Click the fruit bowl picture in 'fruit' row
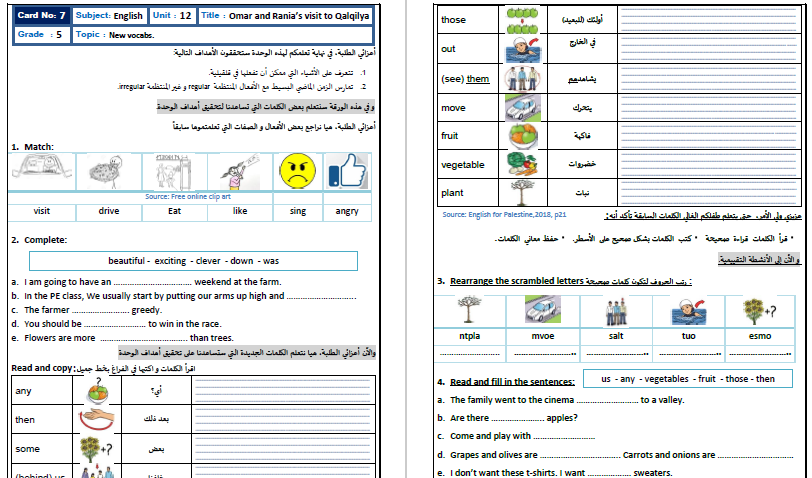 [x=523, y=136]
